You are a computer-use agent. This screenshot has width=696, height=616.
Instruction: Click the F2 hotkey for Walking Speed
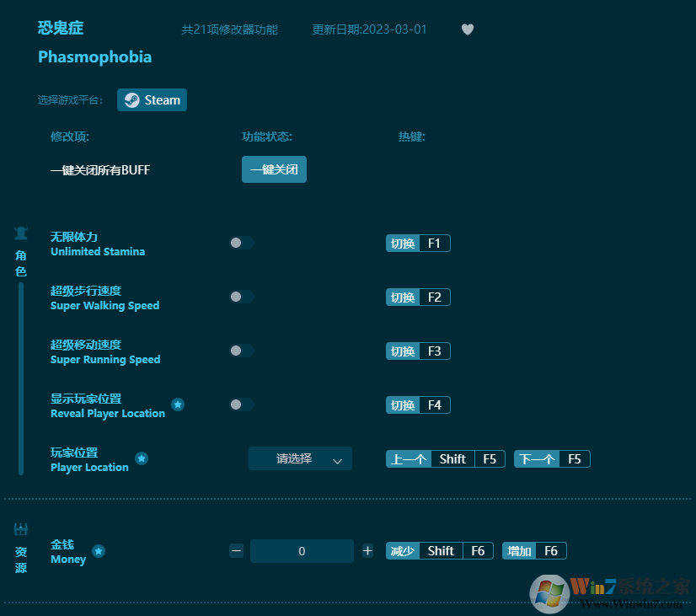(418, 297)
